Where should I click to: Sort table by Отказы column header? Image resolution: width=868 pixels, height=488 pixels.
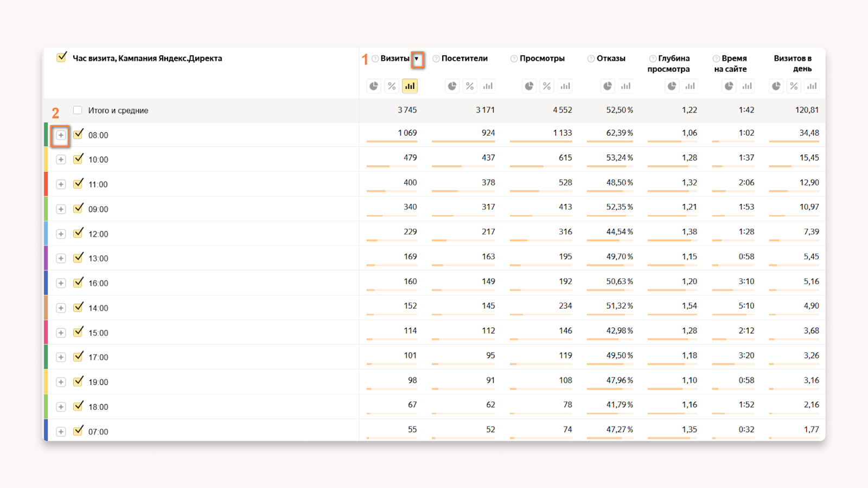point(611,59)
